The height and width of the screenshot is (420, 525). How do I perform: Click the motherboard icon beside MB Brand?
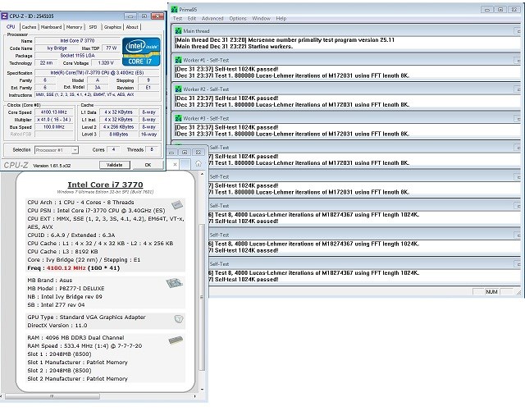tap(175, 283)
